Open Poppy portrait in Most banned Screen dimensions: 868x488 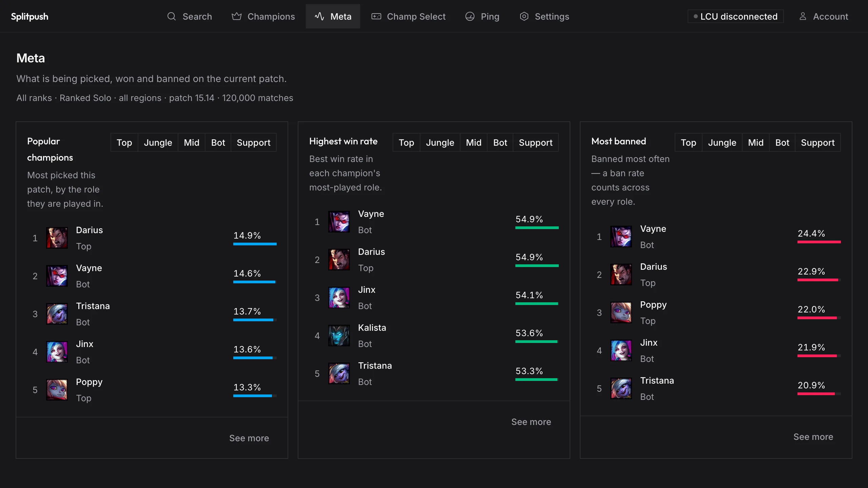tap(621, 312)
